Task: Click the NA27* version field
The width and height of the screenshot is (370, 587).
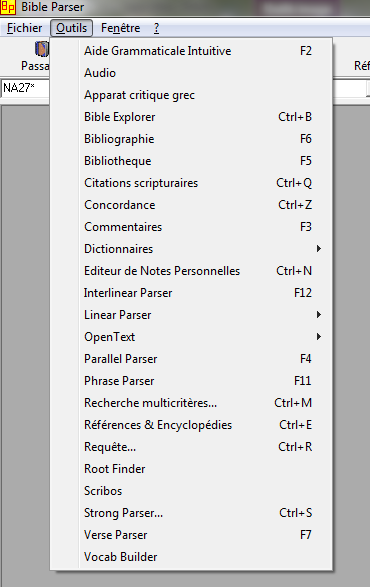Action: click(x=25, y=88)
